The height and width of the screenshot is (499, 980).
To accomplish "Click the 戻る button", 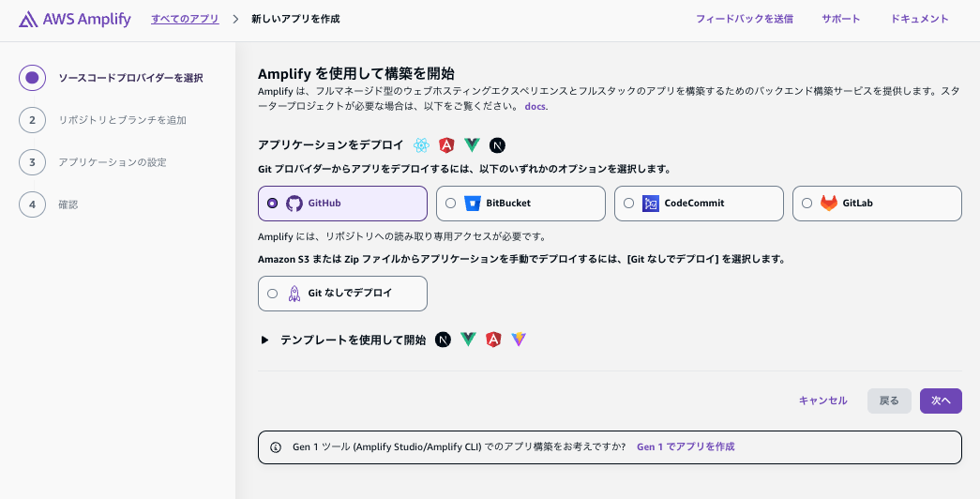I will (889, 401).
